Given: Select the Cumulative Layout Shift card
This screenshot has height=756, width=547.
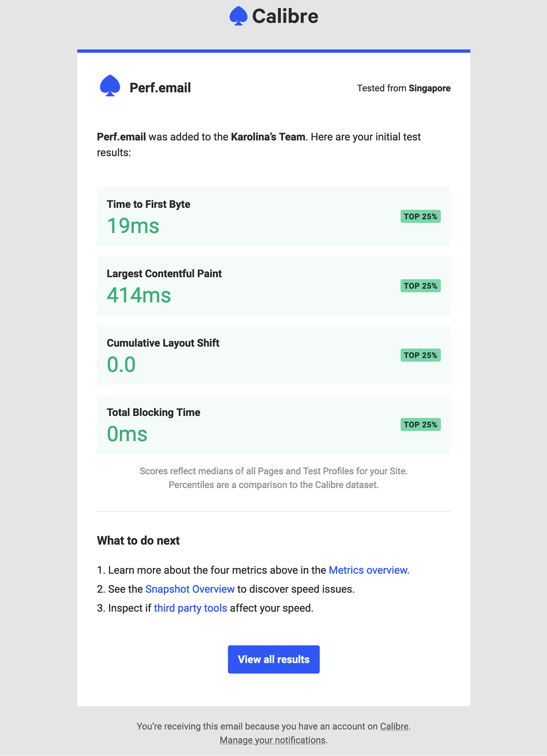Looking at the screenshot, I should pos(273,355).
